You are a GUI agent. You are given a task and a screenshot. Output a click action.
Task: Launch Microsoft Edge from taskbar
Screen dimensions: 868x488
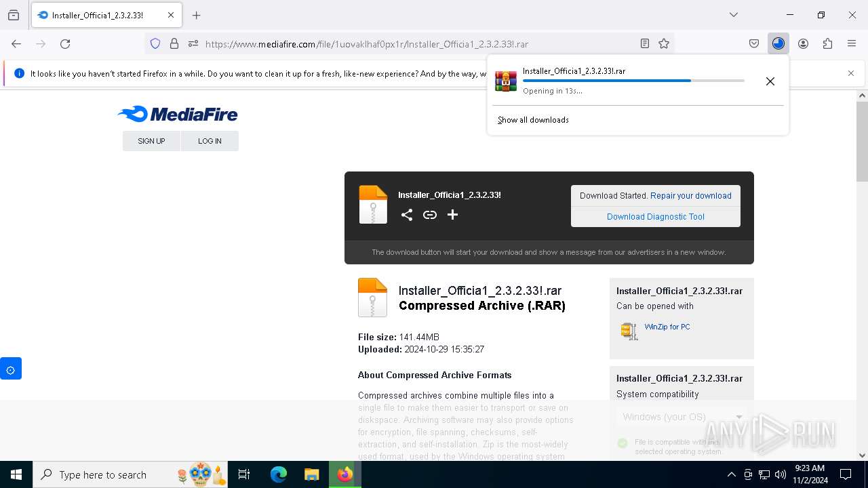pyautogui.click(x=279, y=474)
